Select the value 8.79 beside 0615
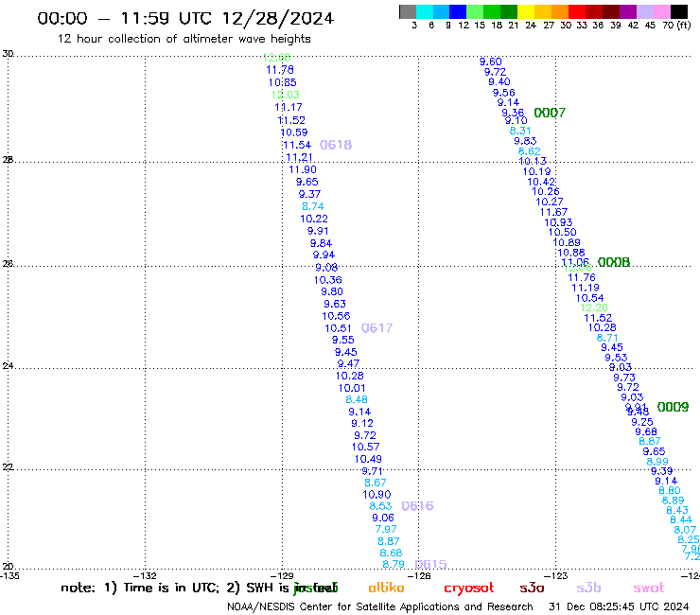The height and width of the screenshot is (615, 700). (394, 564)
